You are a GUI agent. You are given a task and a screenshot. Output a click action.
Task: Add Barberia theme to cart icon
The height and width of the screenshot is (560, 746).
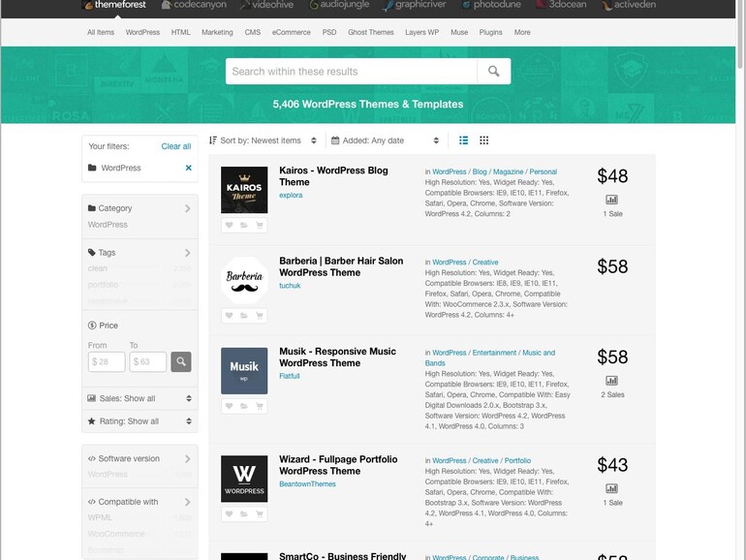click(x=260, y=316)
